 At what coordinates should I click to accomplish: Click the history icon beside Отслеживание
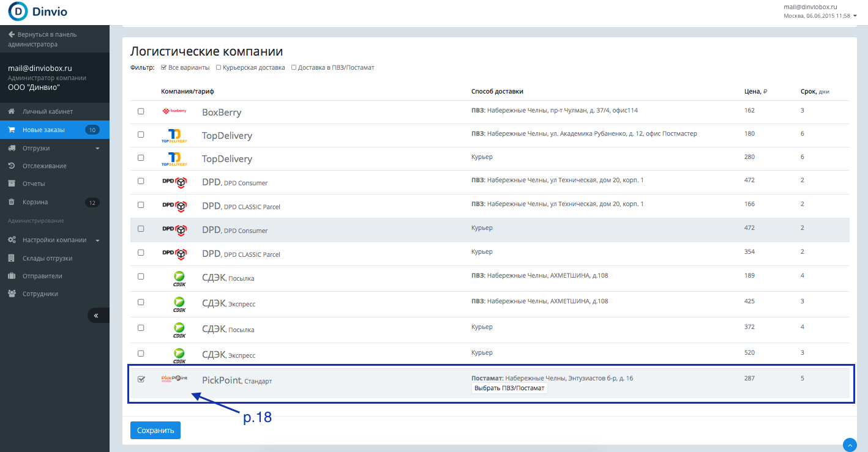pyautogui.click(x=11, y=166)
